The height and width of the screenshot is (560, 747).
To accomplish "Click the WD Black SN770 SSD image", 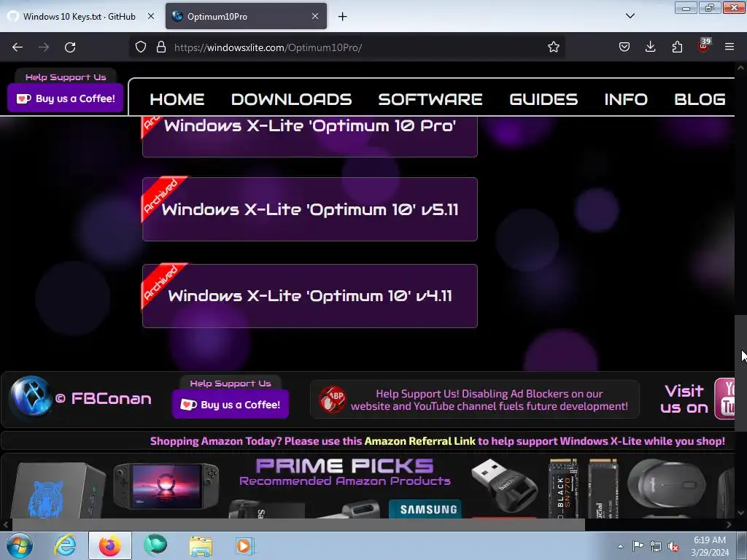I will click(x=562, y=489).
